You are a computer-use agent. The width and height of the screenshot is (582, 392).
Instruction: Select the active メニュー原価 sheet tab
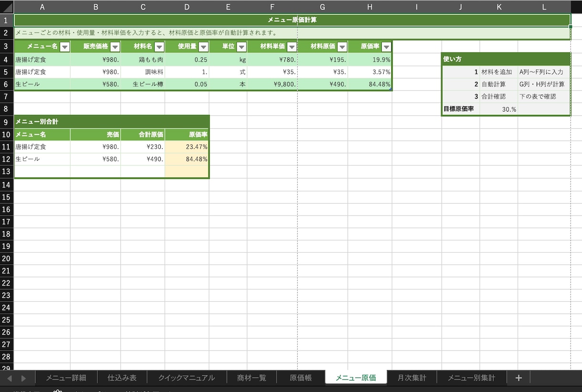[x=356, y=378]
